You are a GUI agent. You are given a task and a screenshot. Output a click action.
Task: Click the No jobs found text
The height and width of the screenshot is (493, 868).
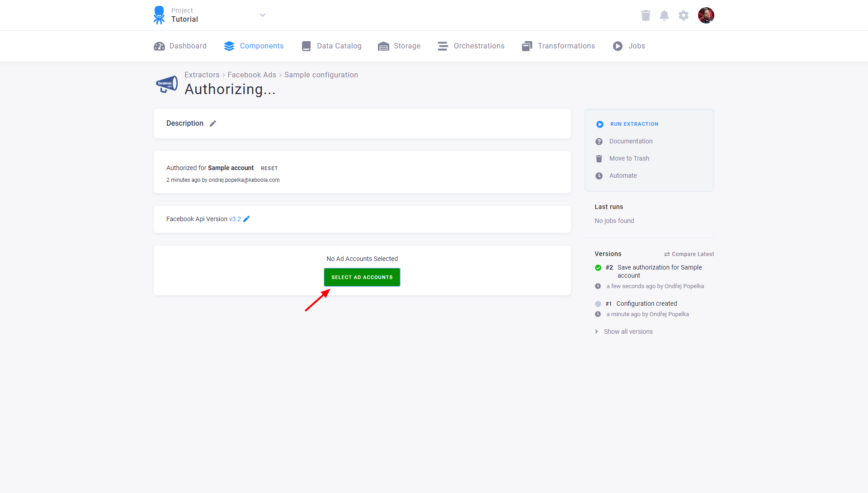click(x=614, y=221)
